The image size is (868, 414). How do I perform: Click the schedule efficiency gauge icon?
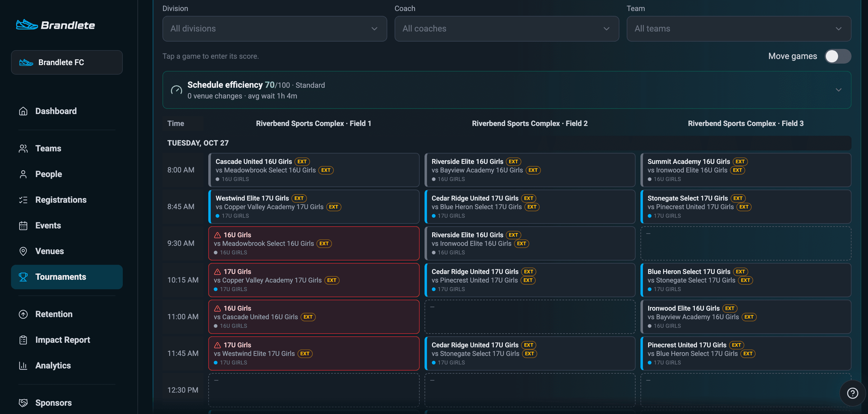coord(176,90)
